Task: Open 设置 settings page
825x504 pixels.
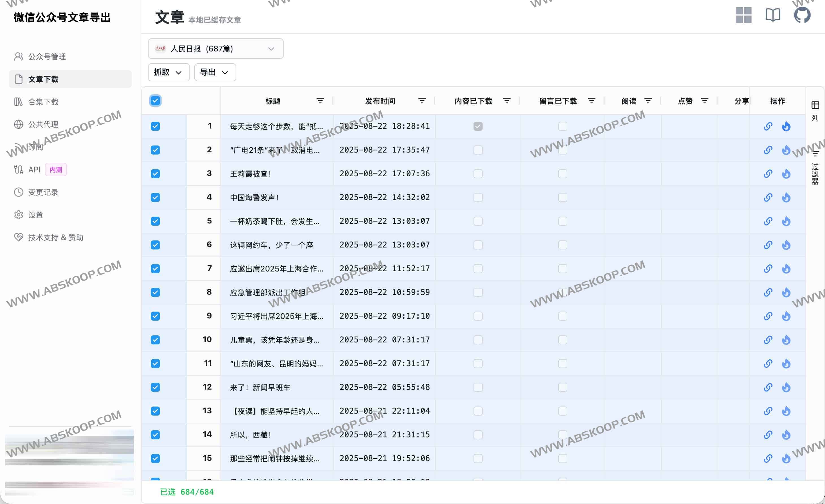Action: (36, 215)
